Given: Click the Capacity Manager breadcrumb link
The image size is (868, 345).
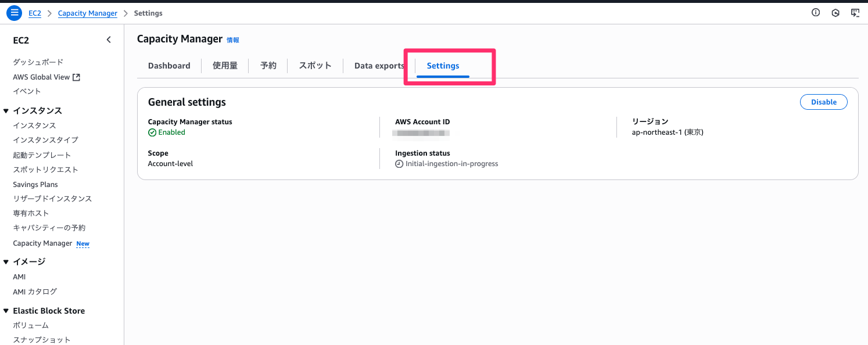Looking at the screenshot, I should pyautogui.click(x=88, y=13).
